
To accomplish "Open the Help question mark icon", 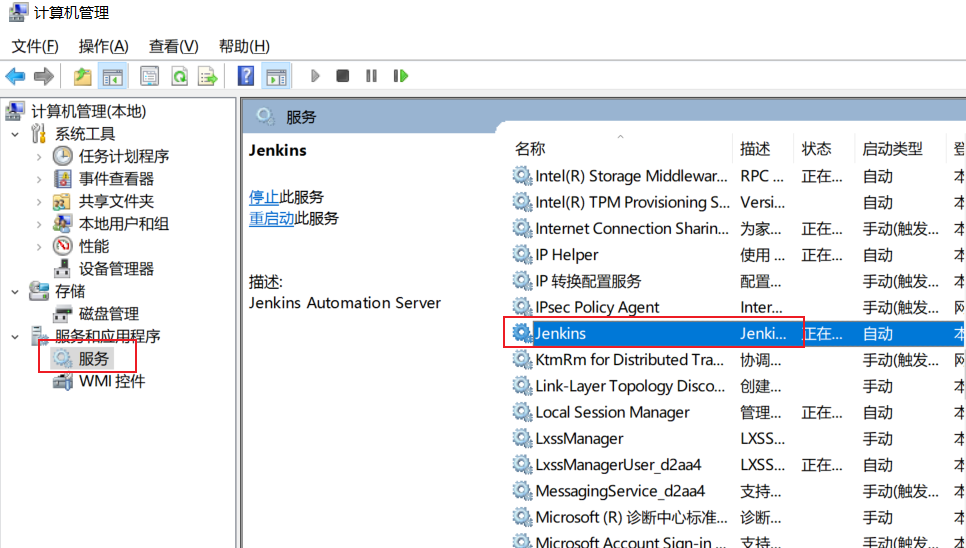I will coord(246,76).
